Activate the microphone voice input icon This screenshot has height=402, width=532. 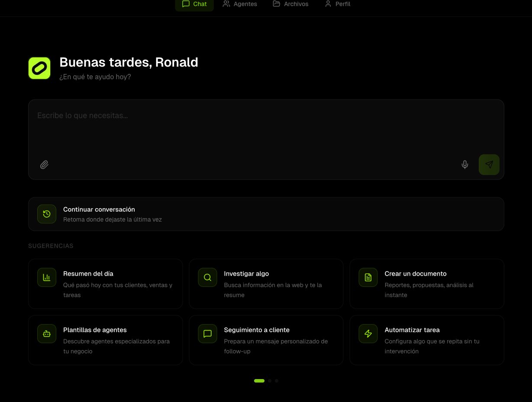(x=465, y=165)
